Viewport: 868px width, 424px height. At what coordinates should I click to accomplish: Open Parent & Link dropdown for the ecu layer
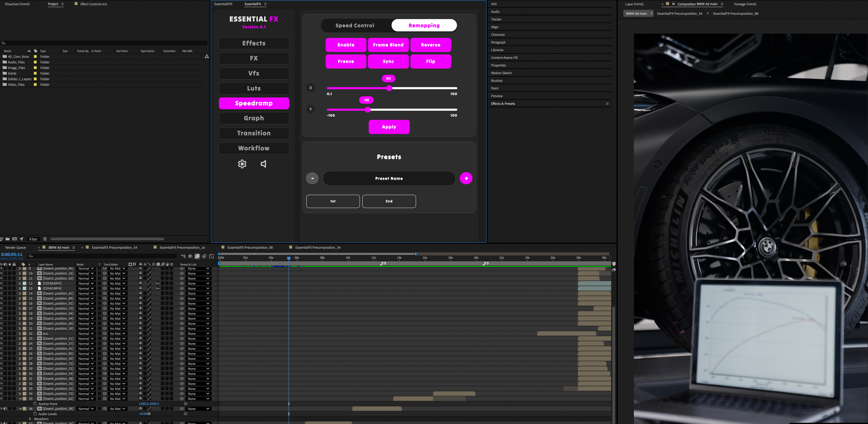198,333
